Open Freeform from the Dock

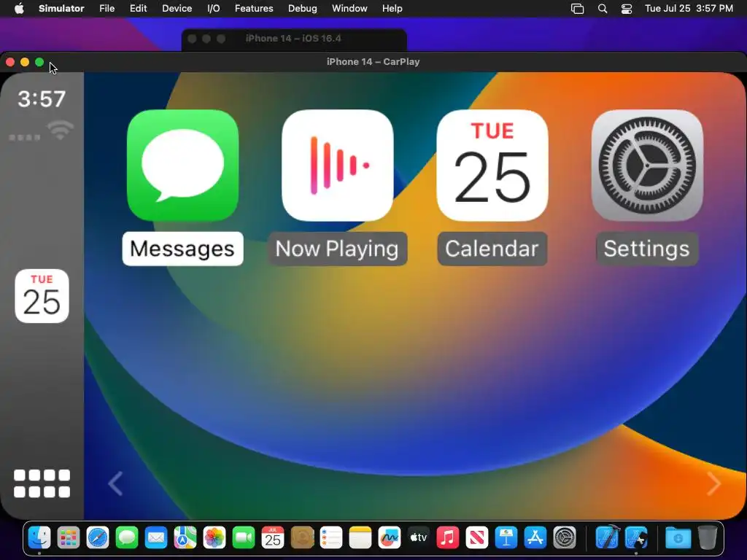390,537
